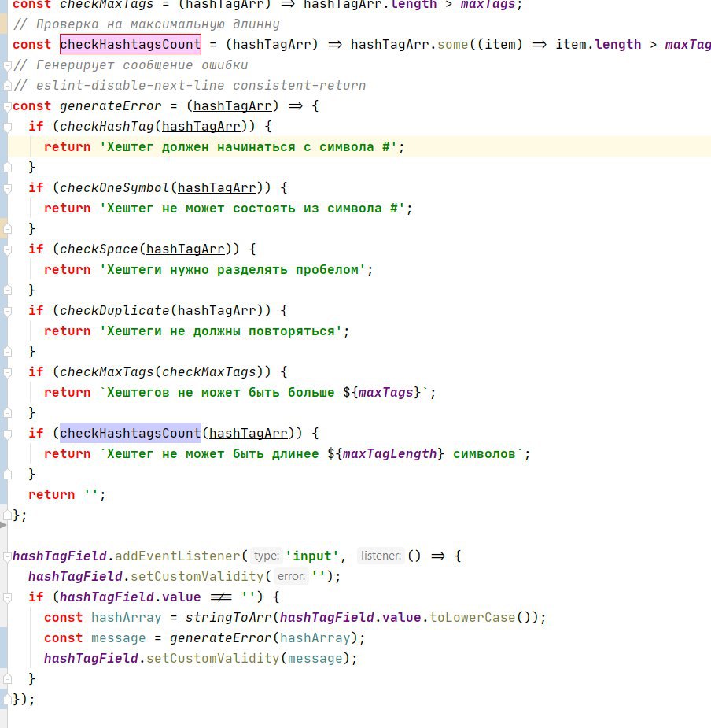Click generateError call in message assignment

(221, 638)
